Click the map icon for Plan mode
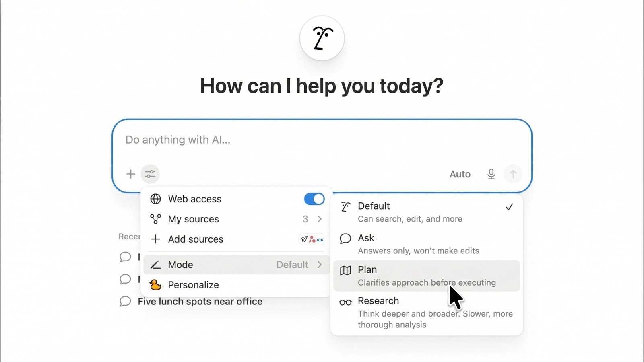644x362 pixels. pos(345,270)
